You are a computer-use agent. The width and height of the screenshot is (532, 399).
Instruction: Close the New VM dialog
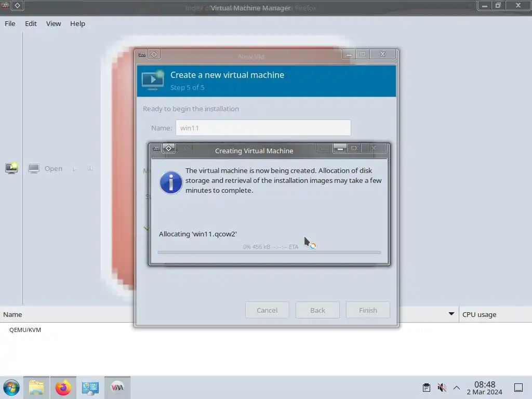coord(382,54)
